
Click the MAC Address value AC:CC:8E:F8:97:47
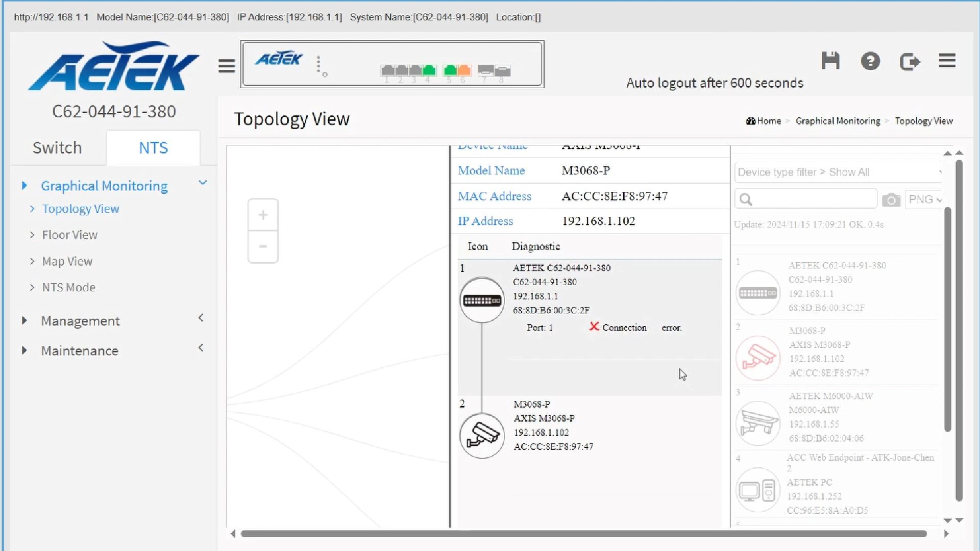click(615, 196)
